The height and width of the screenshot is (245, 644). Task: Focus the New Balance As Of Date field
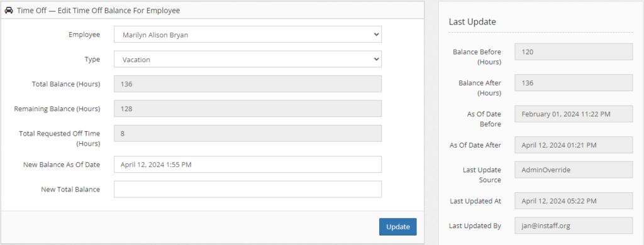[248, 164]
